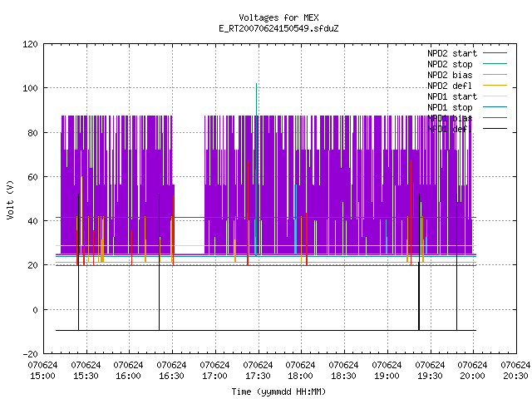Click the y-axis tick value -20
The height and width of the screenshot is (399, 532).
tap(30, 354)
